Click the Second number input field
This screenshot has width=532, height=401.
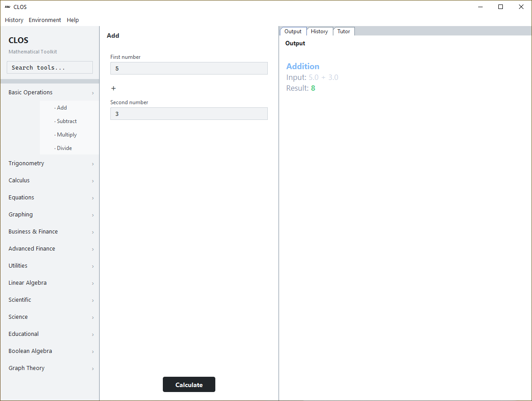pos(189,114)
